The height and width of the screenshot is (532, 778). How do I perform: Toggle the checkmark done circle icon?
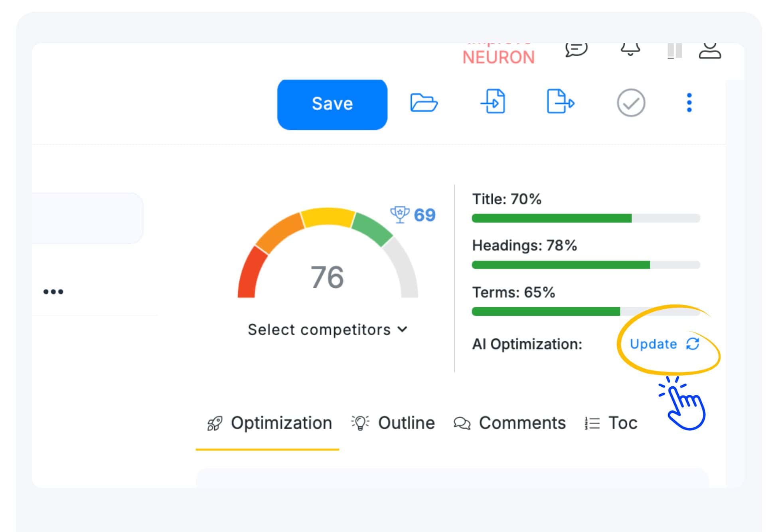tap(631, 103)
